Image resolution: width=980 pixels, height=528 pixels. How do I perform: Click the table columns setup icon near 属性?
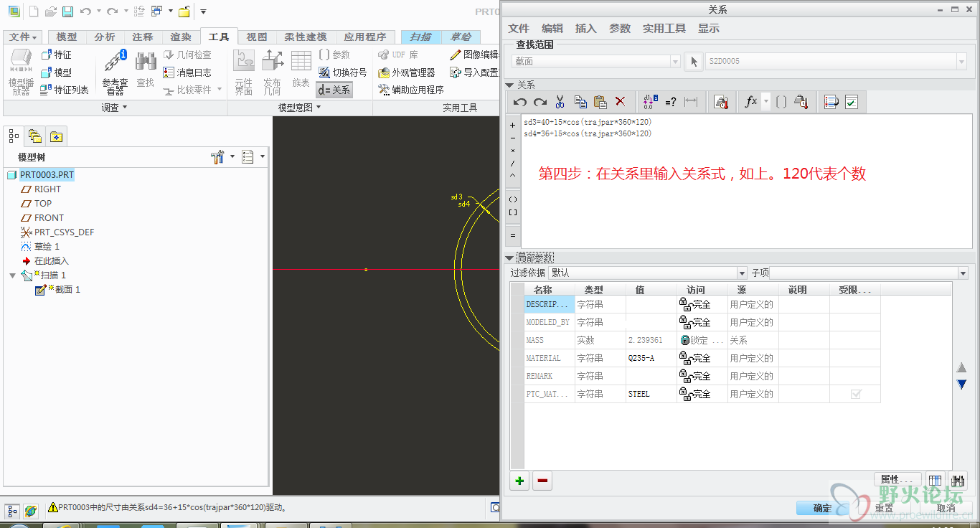[935, 481]
